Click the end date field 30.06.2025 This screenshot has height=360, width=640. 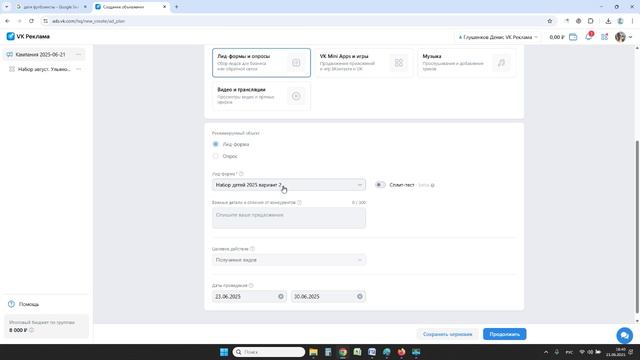[328, 296]
